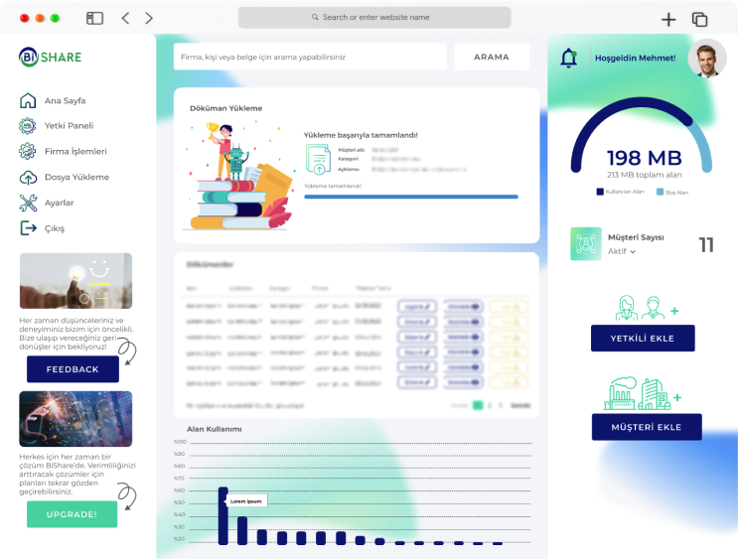Click the Hoşgeldin Mehmet! greeting
738x560 pixels.
[635, 58]
